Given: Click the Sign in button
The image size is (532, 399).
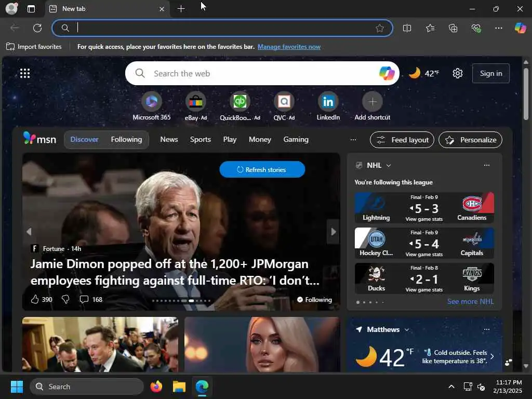Looking at the screenshot, I should 490,73.
